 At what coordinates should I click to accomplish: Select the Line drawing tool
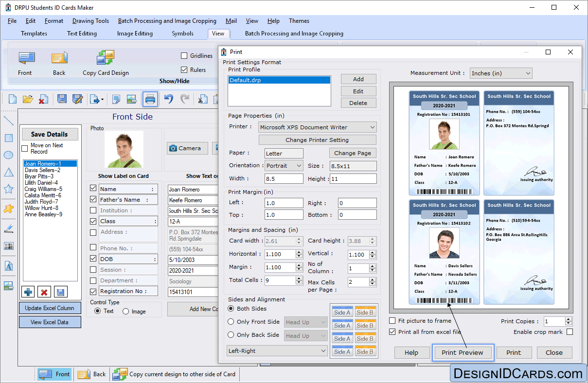(x=8, y=121)
